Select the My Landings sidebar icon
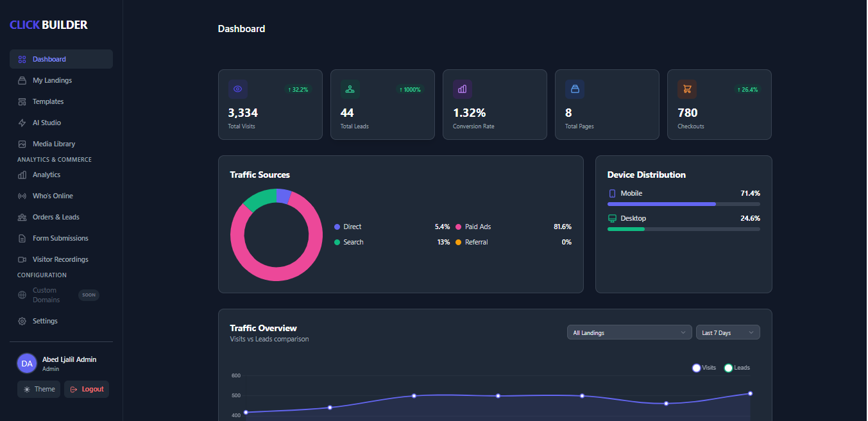Screen dimensions: 868x421 [x=21, y=80]
